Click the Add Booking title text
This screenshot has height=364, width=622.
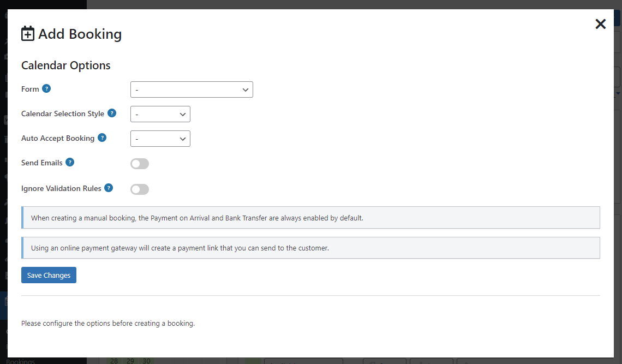pos(80,34)
